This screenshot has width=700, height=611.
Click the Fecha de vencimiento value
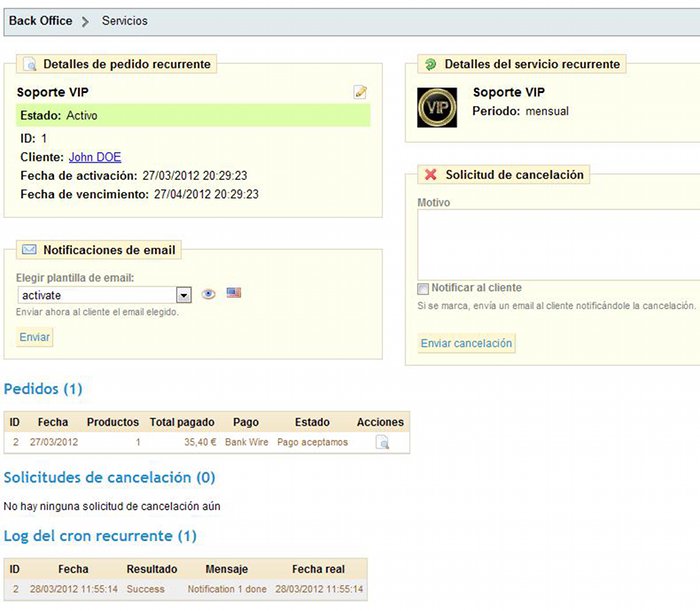(x=206, y=194)
